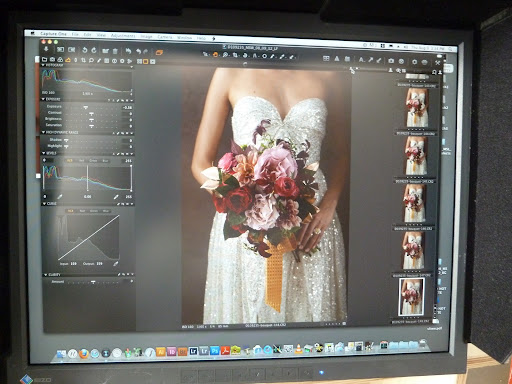The width and height of the screenshot is (512, 384).
Task: Collapse the Clarity panel
Action: 46,275
